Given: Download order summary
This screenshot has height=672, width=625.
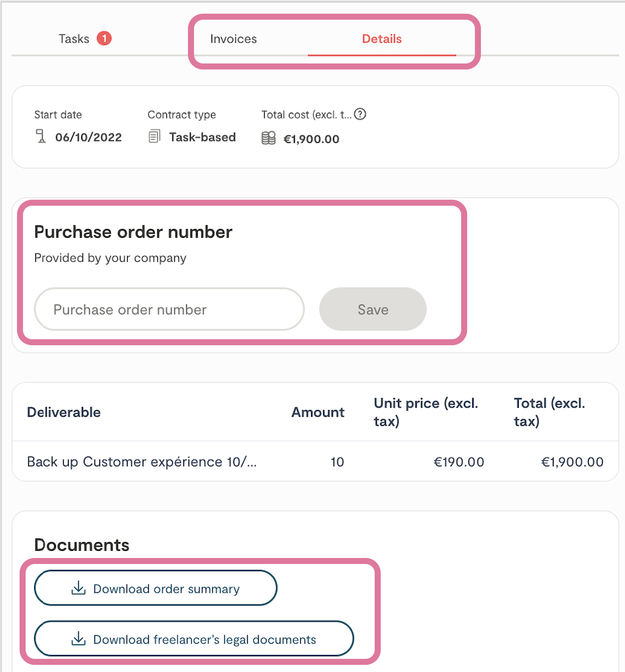Looking at the screenshot, I should (x=156, y=588).
